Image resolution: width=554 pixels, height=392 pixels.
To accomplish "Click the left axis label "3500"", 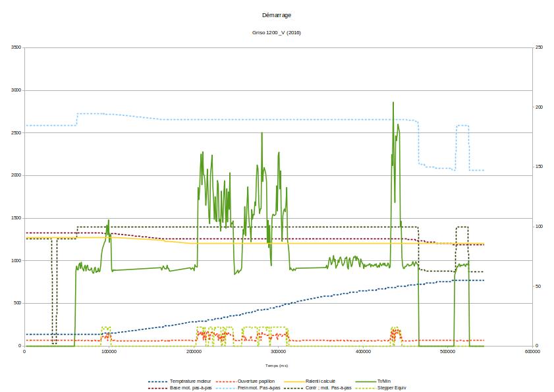I will [16, 47].
